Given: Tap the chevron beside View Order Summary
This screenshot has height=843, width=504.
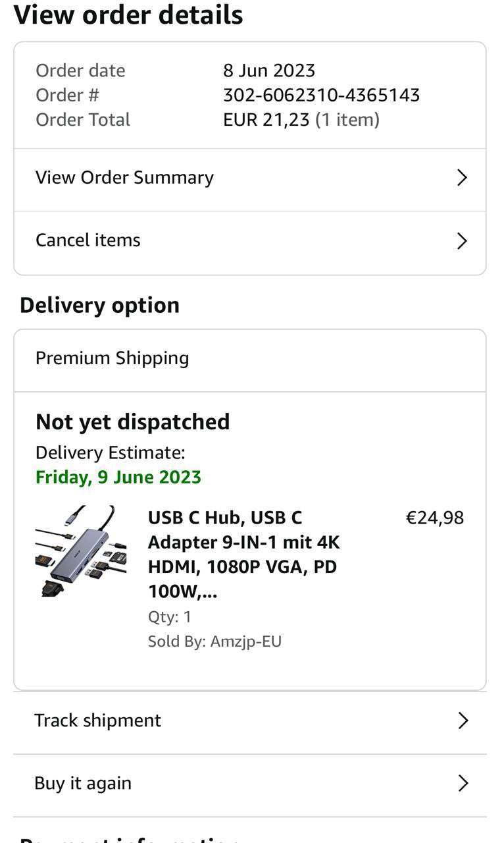Looking at the screenshot, I should coord(462,178).
